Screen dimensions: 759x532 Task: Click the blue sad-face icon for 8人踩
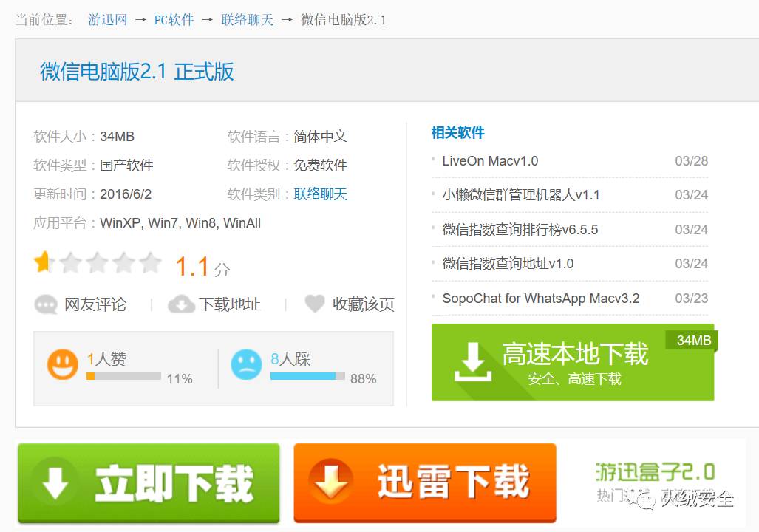[248, 364]
